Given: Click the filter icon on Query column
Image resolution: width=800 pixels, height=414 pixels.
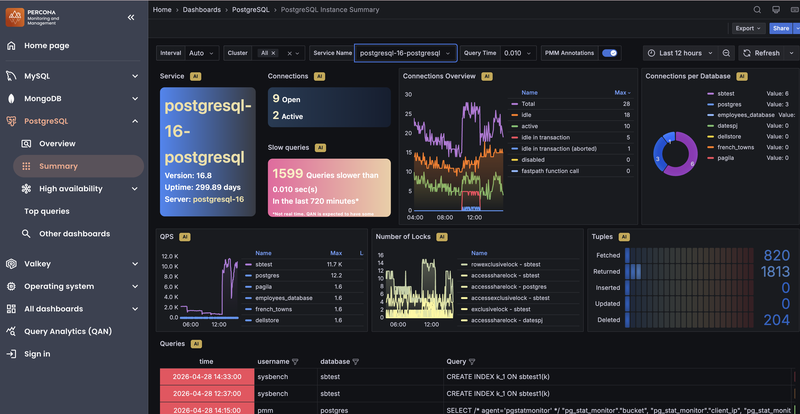Looking at the screenshot, I should point(472,361).
